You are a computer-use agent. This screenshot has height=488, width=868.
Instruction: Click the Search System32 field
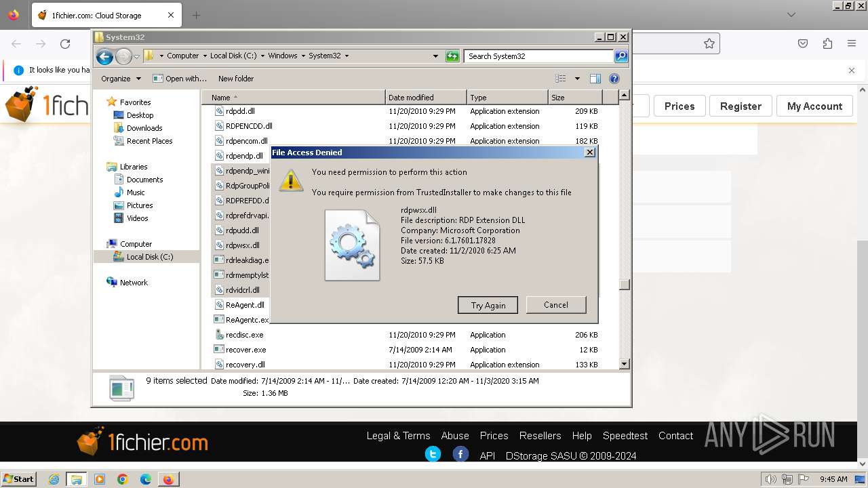[539, 56]
